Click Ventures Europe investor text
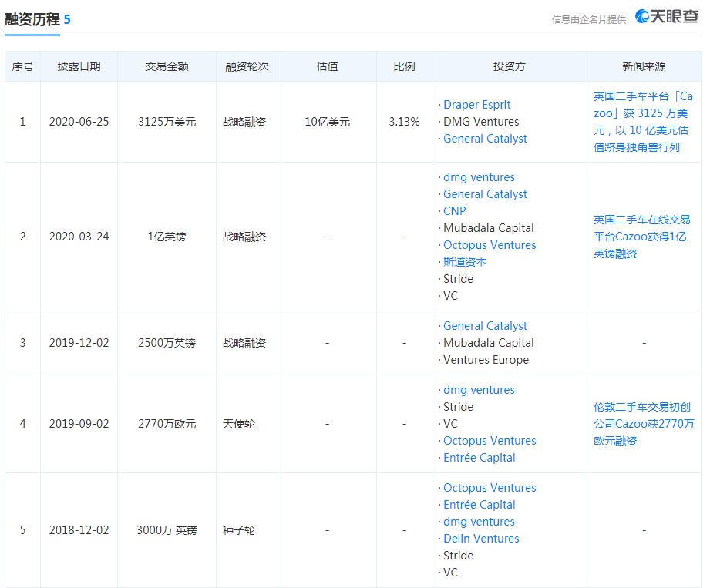 pyautogui.click(x=486, y=360)
